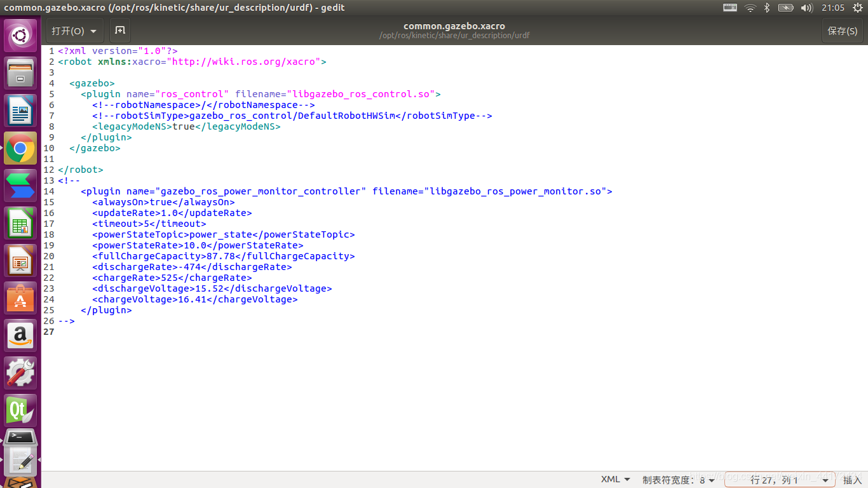Image resolution: width=868 pixels, height=488 pixels.
Task: Open the sound volume indicator
Action: pos(807,8)
